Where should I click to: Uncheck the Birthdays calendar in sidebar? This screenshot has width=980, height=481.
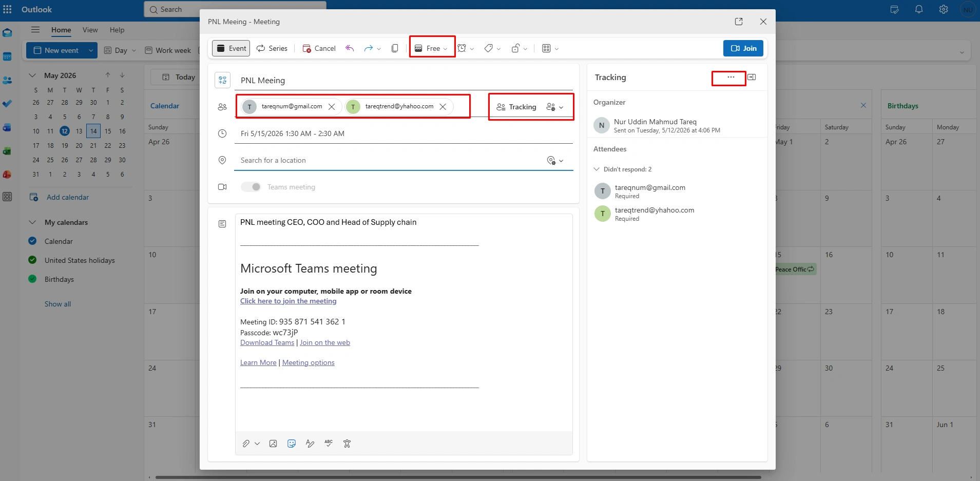pyautogui.click(x=32, y=279)
